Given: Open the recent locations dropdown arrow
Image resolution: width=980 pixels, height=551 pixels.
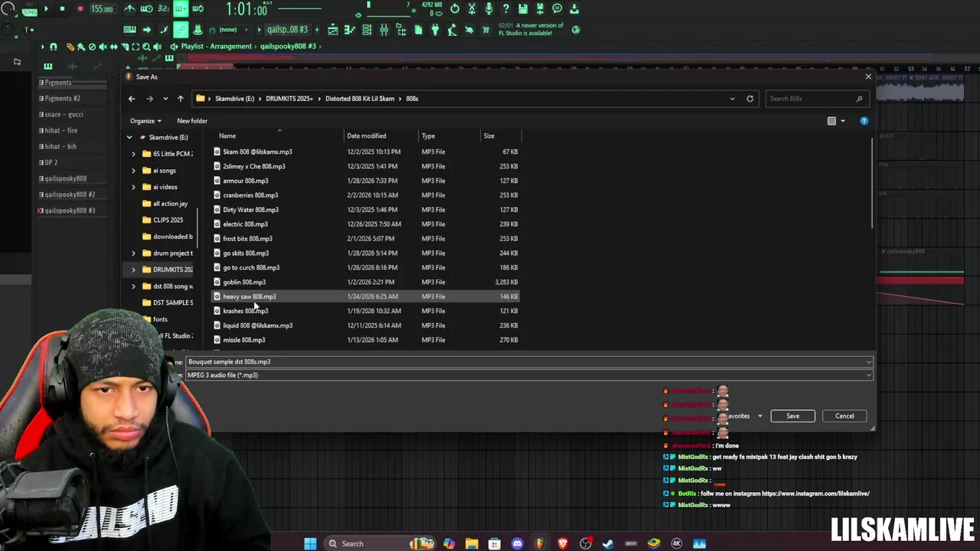Looking at the screenshot, I should click(165, 99).
